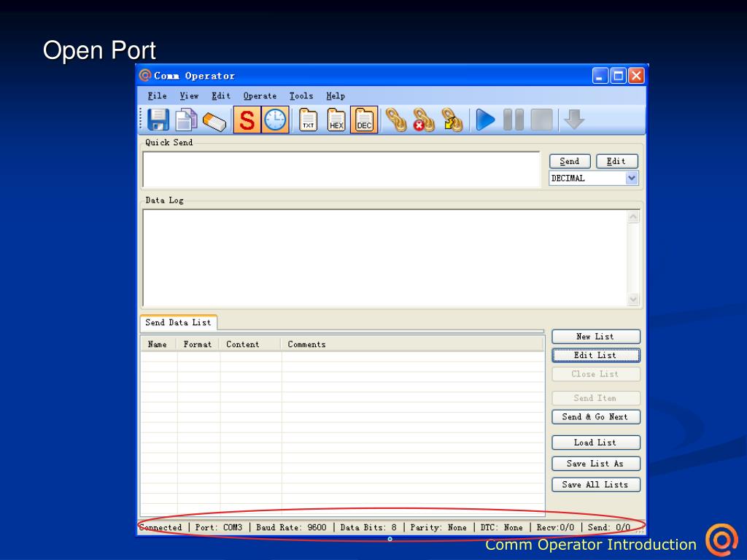
Task: Click the Comments column header
Action: click(413, 344)
